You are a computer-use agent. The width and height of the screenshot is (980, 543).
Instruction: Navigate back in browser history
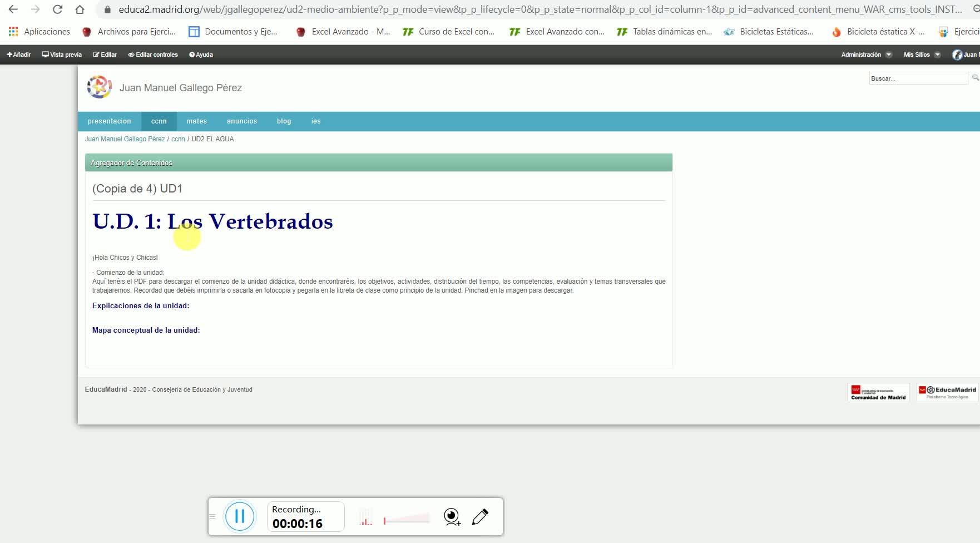pyautogui.click(x=13, y=9)
